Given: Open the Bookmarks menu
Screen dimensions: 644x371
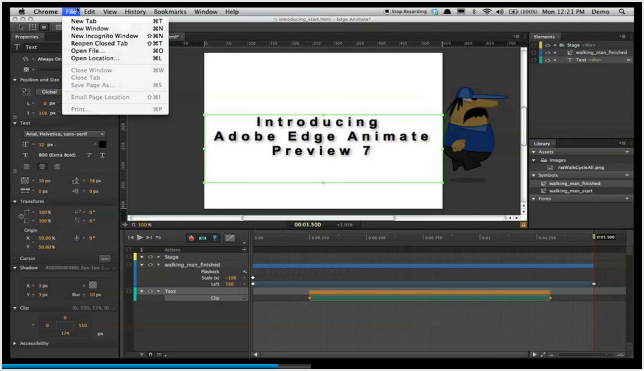Looking at the screenshot, I should [x=170, y=12].
